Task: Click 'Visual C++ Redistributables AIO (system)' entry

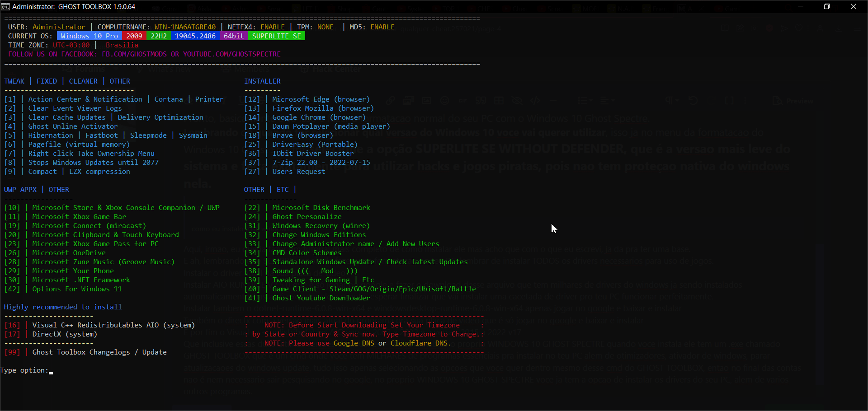Action: pyautogui.click(x=113, y=325)
